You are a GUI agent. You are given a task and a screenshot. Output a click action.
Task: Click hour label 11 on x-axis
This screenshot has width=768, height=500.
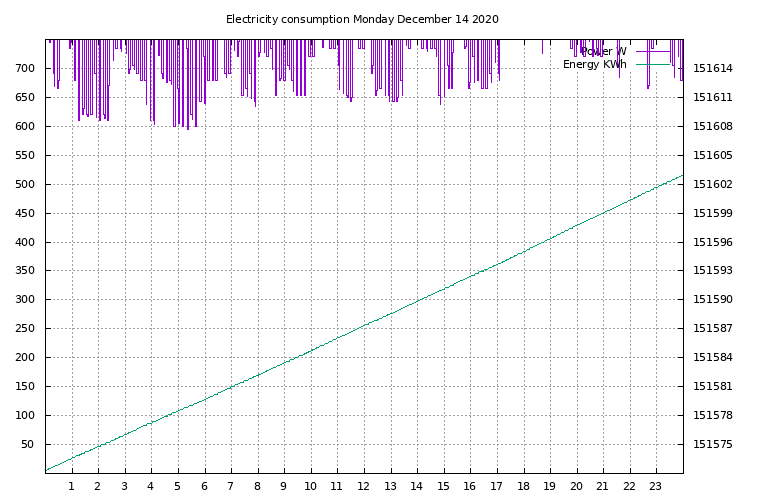[x=336, y=486]
